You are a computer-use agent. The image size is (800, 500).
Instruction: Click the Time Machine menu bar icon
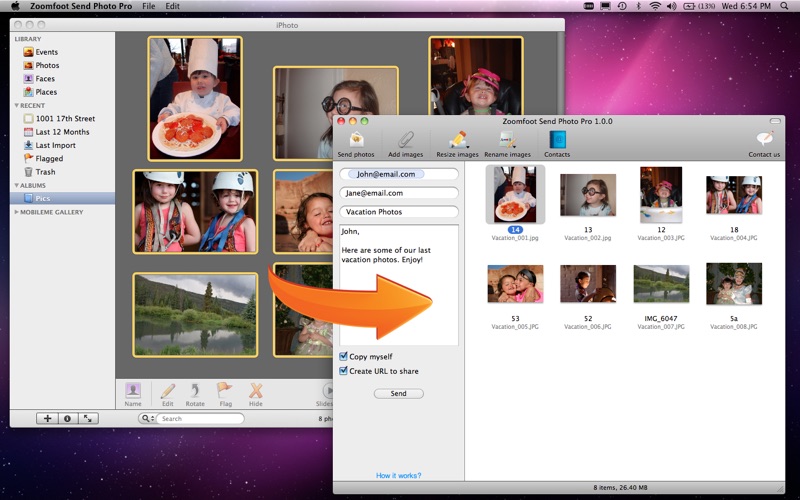pos(622,6)
